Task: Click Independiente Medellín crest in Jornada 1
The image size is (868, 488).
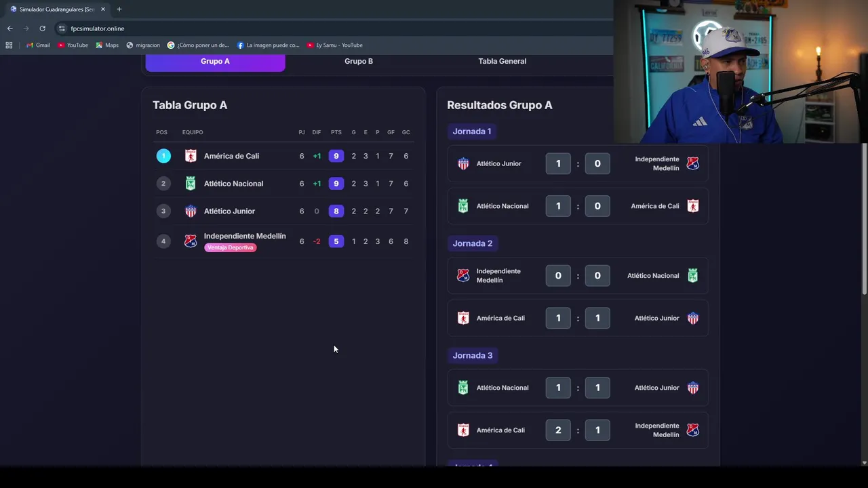Action: [692, 163]
